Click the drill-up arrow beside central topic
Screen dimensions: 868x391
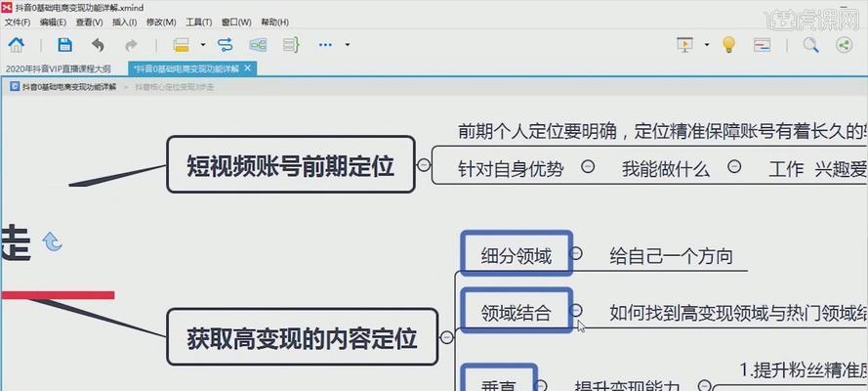[x=52, y=241]
